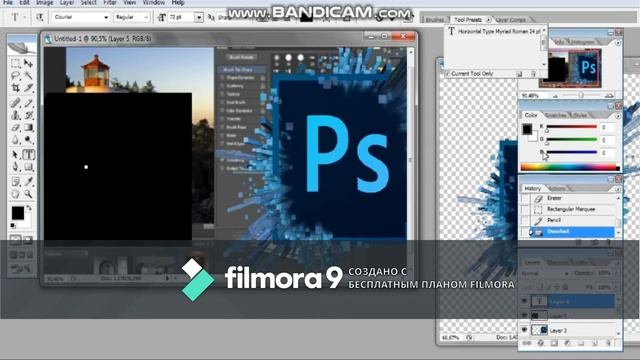Select the Slice tool

[x=28, y=88]
